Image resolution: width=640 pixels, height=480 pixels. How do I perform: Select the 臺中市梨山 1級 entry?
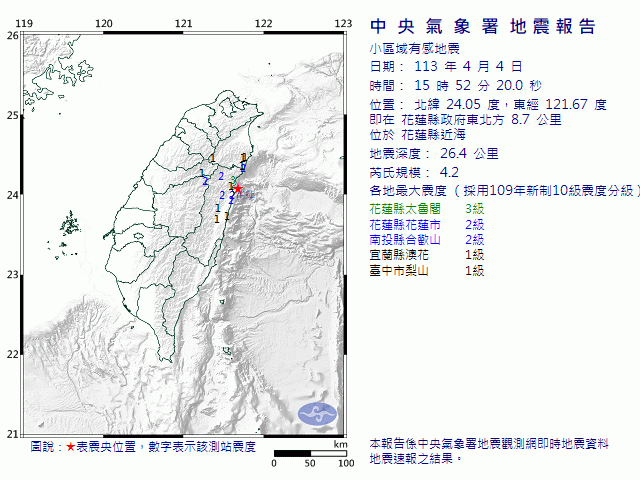coord(427,271)
